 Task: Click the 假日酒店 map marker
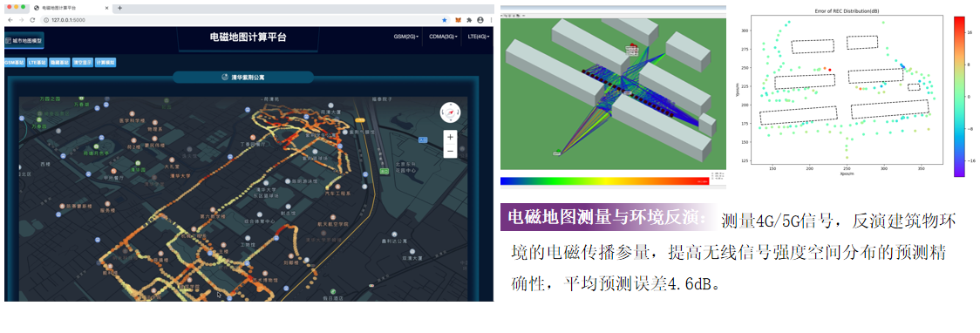[x=334, y=292]
